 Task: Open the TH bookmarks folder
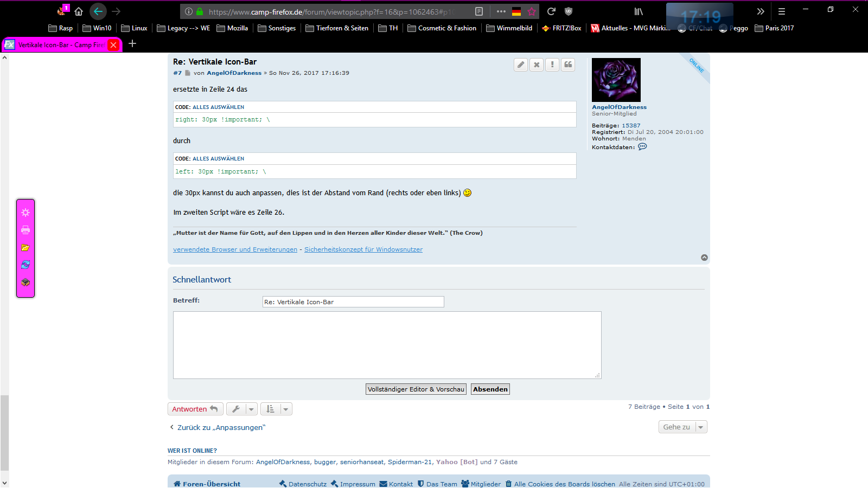(388, 28)
